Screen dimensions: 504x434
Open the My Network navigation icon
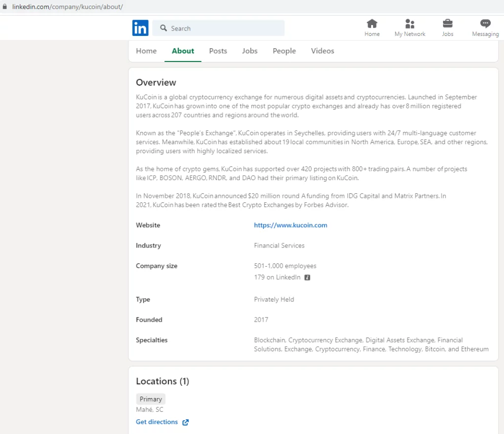409,24
